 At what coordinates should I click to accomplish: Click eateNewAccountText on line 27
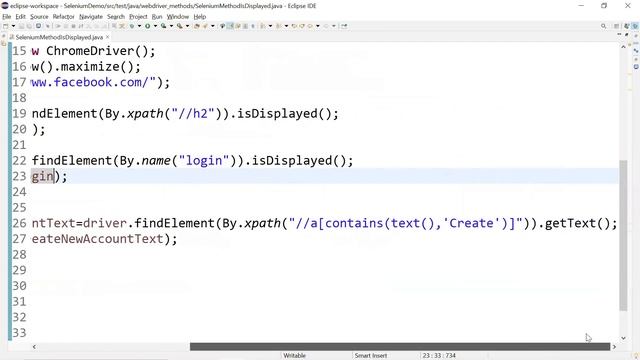[97, 239]
